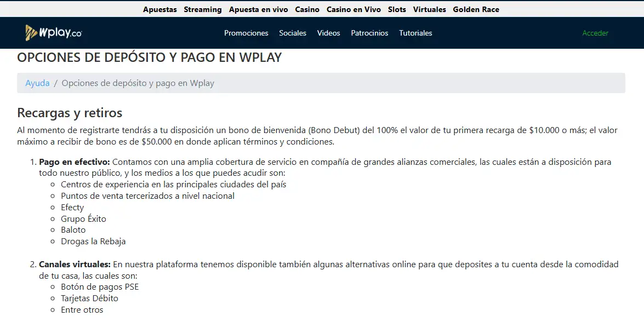Image resolution: width=644 pixels, height=322 pixels.
Task: Click the 'Drogas la Rebaja' list item
Action: [x=93, y=241]
